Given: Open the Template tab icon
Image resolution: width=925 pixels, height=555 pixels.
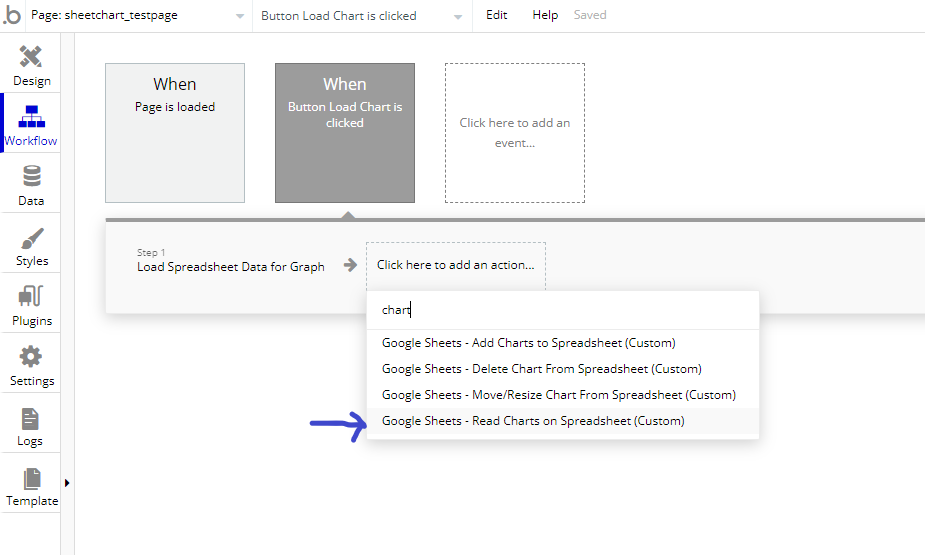Looking at the screenshot, I should tap(32, 479).
